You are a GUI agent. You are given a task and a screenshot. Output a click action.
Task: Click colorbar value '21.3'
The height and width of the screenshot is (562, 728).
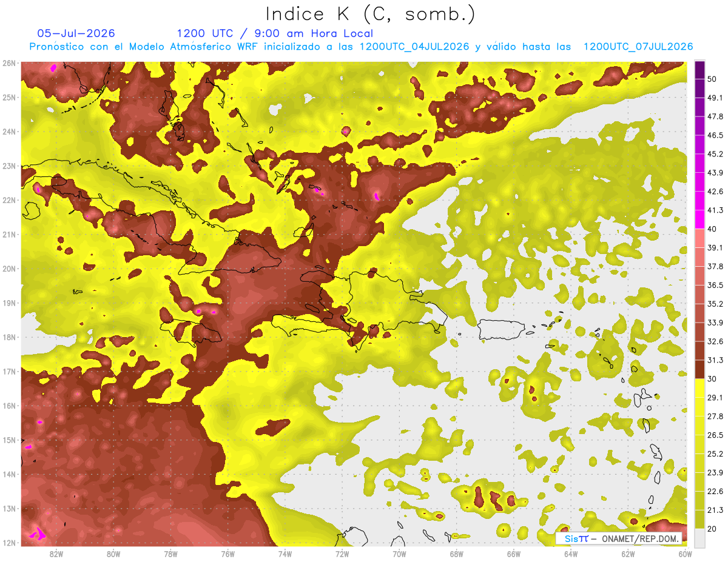tap(715, 510)
